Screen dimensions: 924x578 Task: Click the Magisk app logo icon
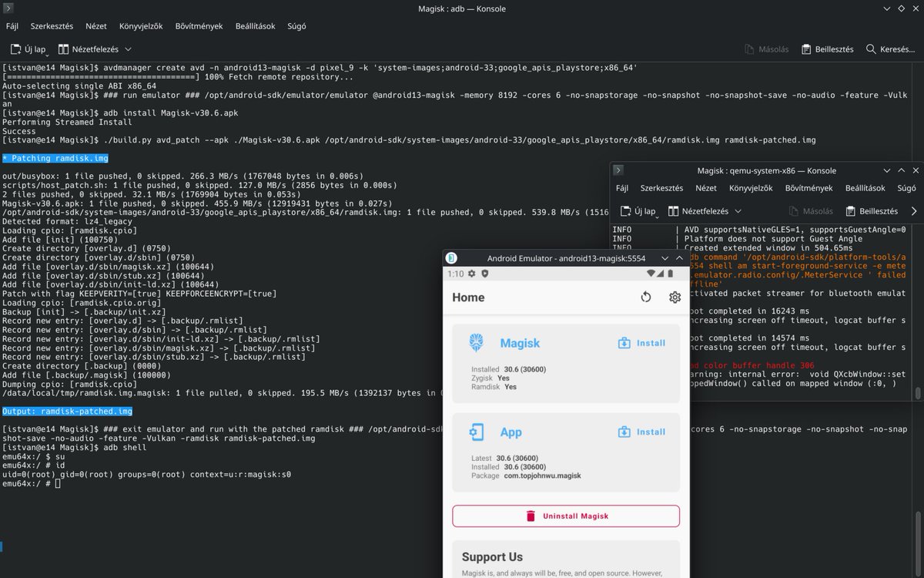pyautogui.click(x=476, y=342)
